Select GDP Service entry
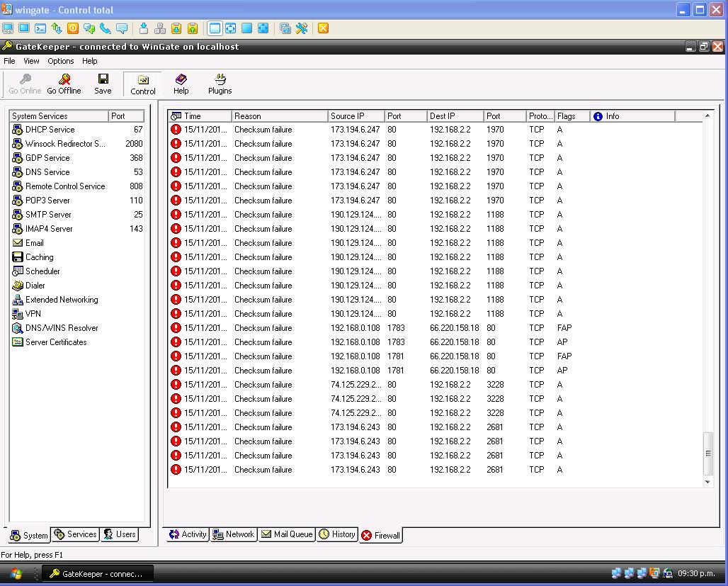Viewport: 728px width, 586px height. click(x=77, y=158)
